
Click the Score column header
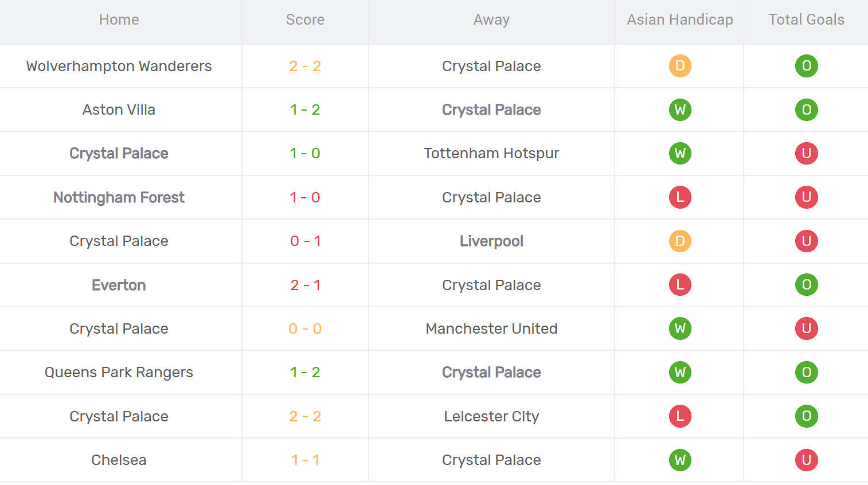(x=305, y=19)
